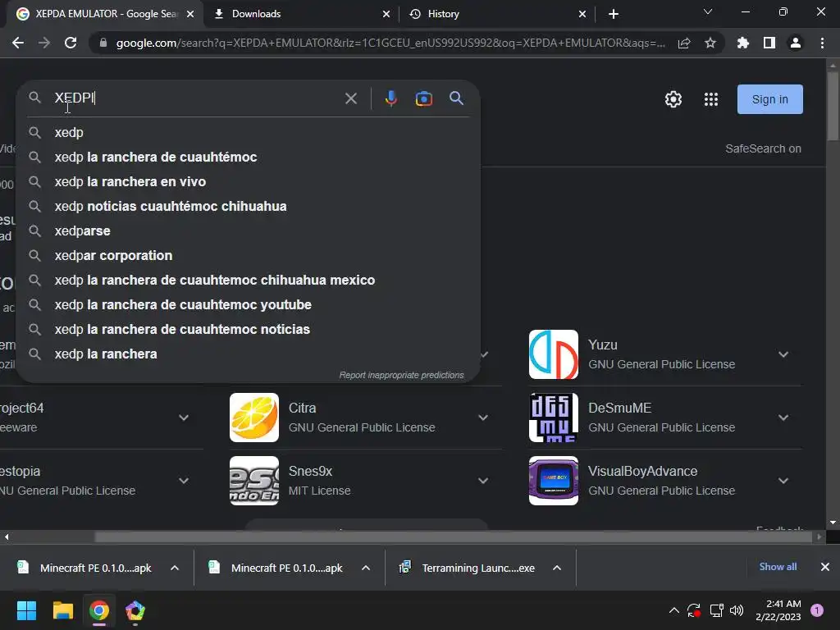
Task: Open options for first Minecraft PE apk download
Action: (x=175, y=568)
